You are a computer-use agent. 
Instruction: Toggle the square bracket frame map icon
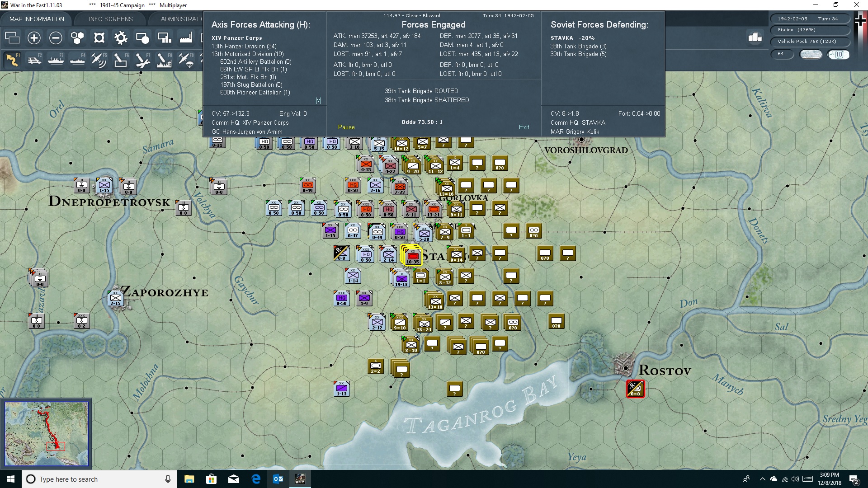click(x=99, y=38)
